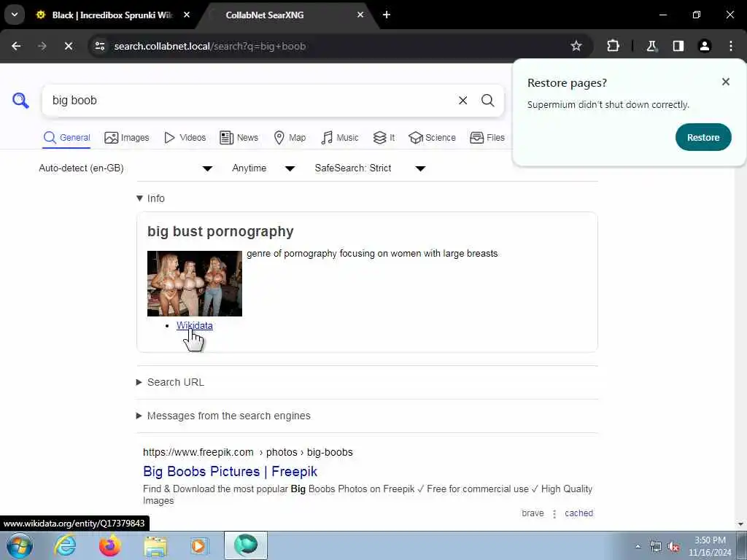The height and width of the screenshot is (560, 747).
Task: Open the SafeSearch Strict dropdown
Action: (x=370, y=168)
